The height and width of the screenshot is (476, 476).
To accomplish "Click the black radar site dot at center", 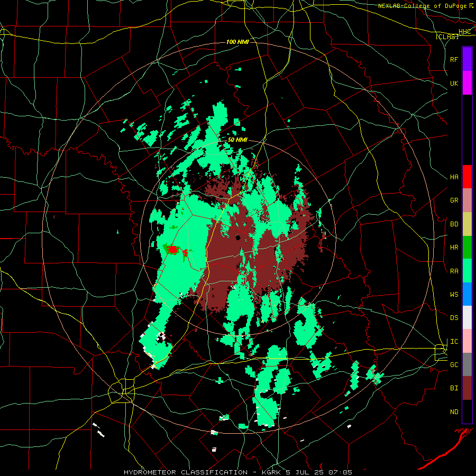I will coord(238,237).
